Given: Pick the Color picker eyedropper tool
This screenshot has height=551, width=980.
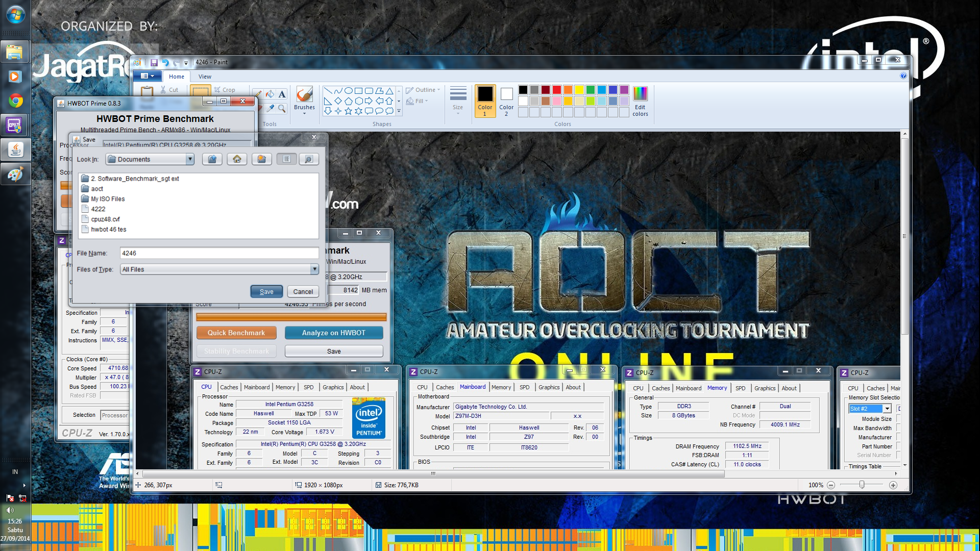Looking at the screenshot, I should point(270,108).
